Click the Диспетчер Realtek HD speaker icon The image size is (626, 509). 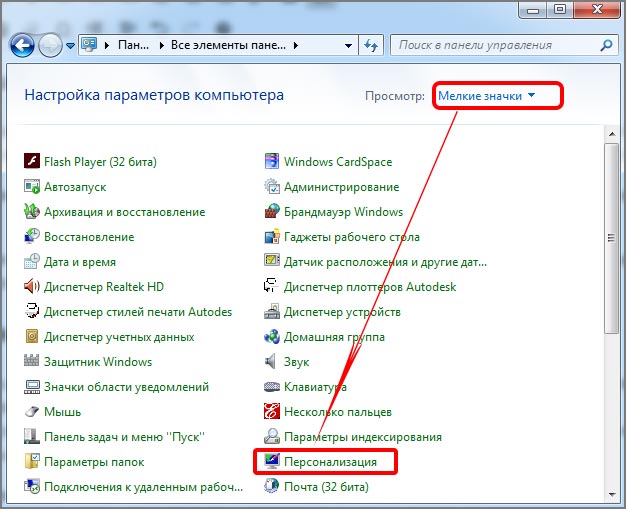click(x=32, y=287)
